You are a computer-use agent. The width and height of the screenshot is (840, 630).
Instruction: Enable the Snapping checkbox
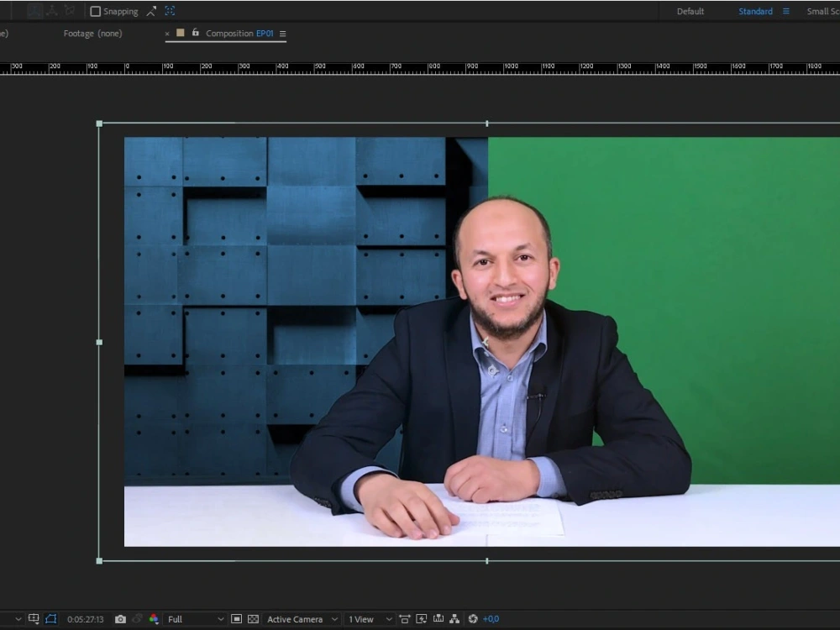click(96, 11)
